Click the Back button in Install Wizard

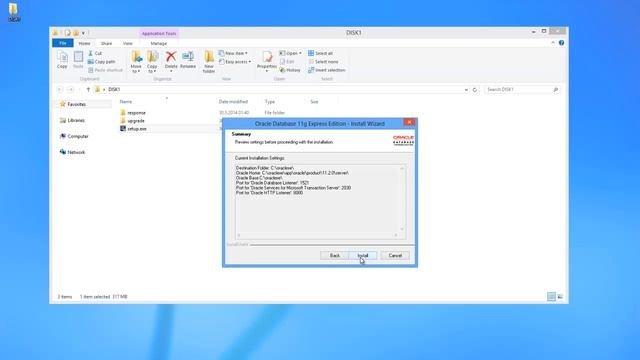pos(335,256)
